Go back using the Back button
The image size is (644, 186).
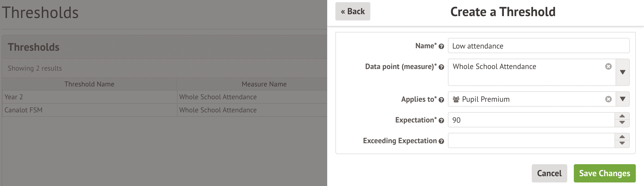[x=353, y=11]
